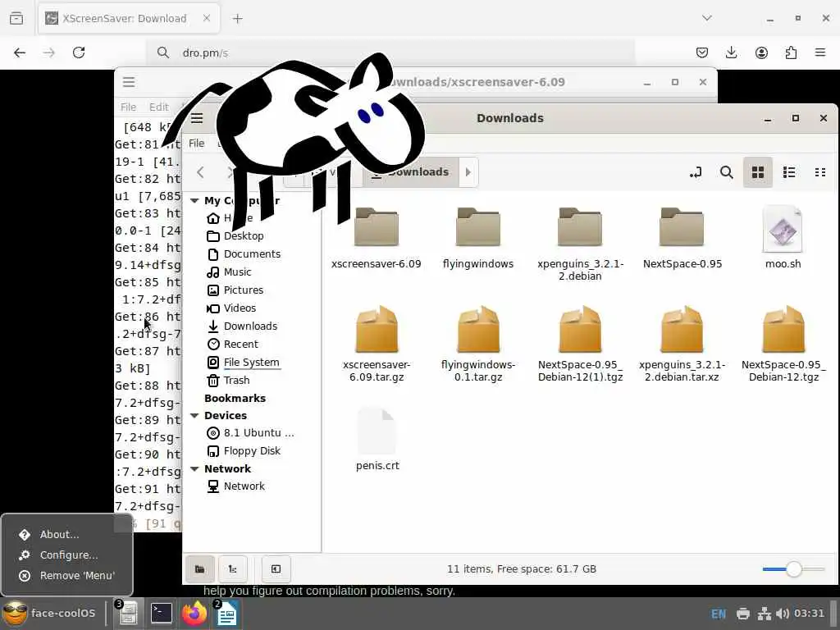Screen dimensions: 840x630
Task: Open the 03:31 clock
Action: (x=809, y=614)
